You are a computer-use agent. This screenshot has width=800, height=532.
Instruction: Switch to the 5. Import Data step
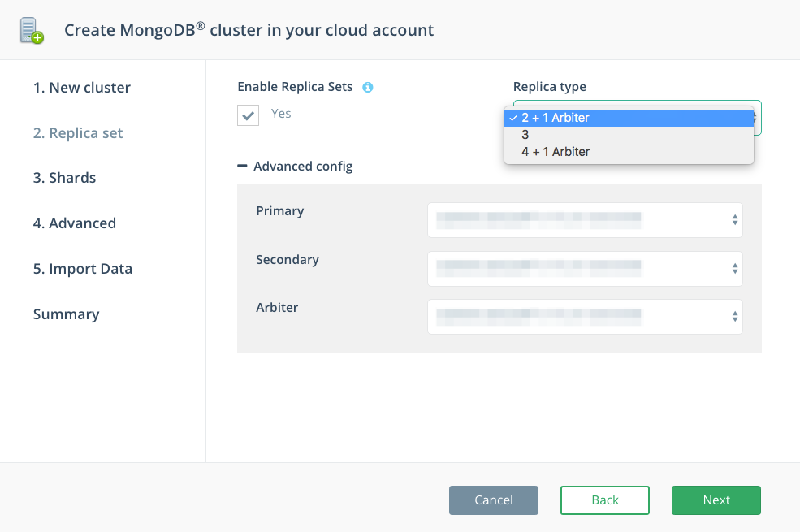pos(83,269)
